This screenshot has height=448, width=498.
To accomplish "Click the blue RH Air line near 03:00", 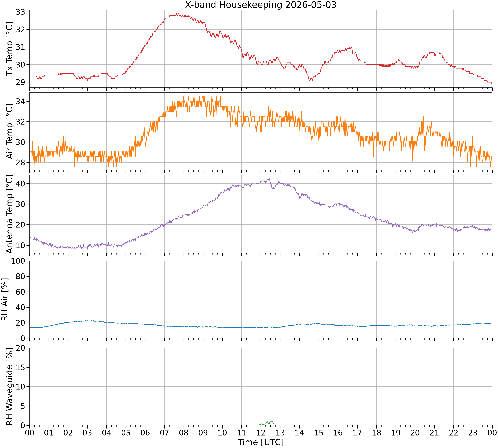I will tap(87, 321).
